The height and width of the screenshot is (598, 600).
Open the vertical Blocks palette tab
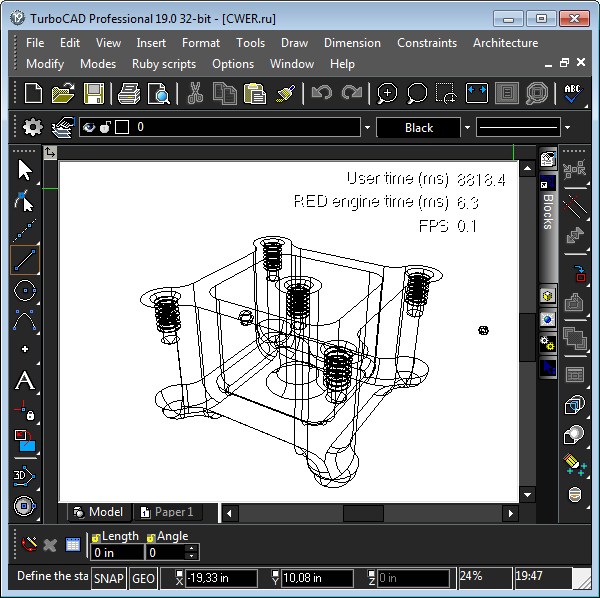547,210
